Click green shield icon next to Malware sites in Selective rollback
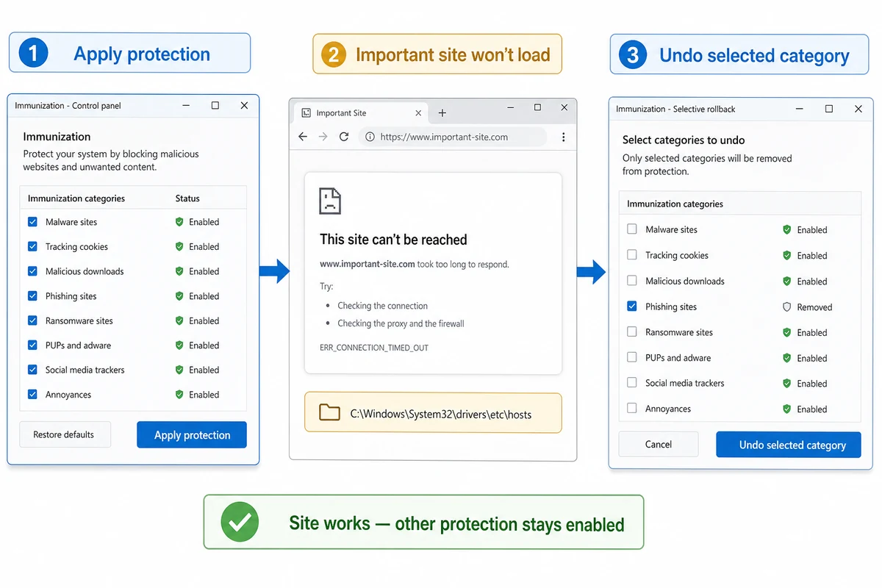The height and width of the screenshot is (588, 882). point(787,230)
